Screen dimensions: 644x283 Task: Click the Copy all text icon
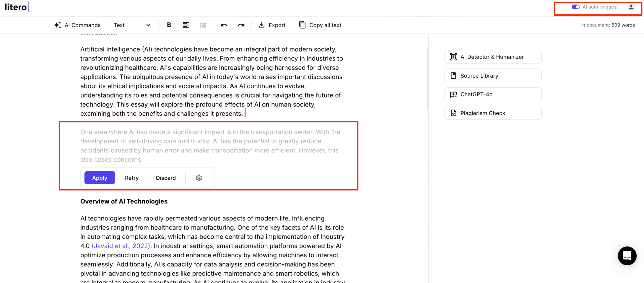point(302,25)
